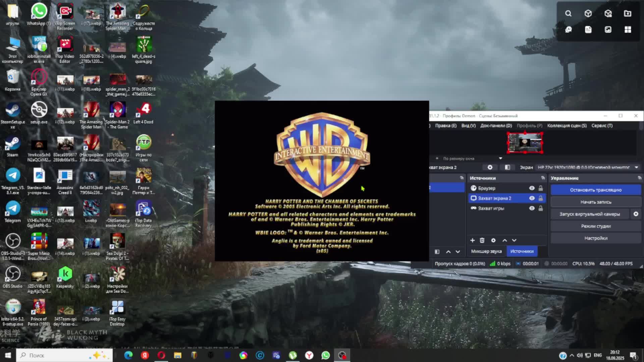Image resolution: width=644 pixels, height=362 pixels.
Task: Open the Источники panel menu chevron
Action: 542,178
